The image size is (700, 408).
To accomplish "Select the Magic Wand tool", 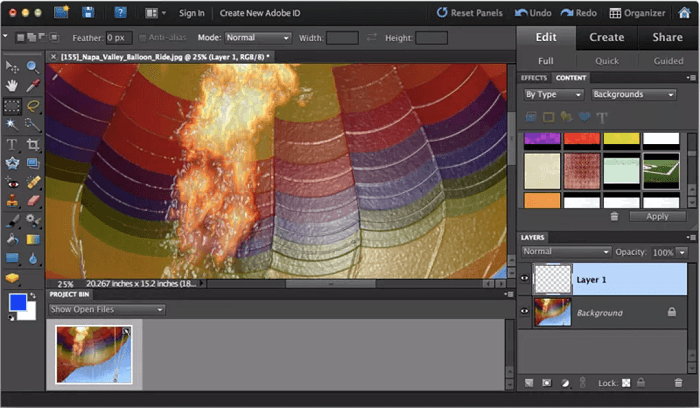I will pos(12,125).
